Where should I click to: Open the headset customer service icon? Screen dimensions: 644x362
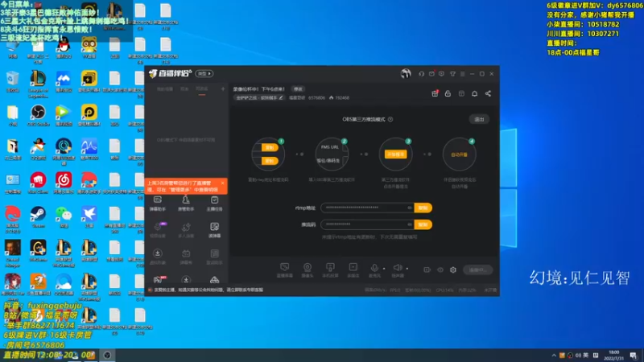point(421,74)
